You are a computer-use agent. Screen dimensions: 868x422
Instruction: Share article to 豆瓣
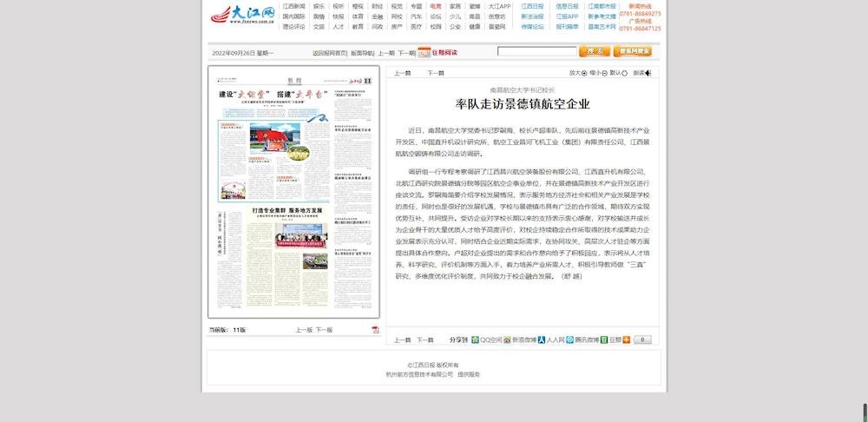point(604,340)
